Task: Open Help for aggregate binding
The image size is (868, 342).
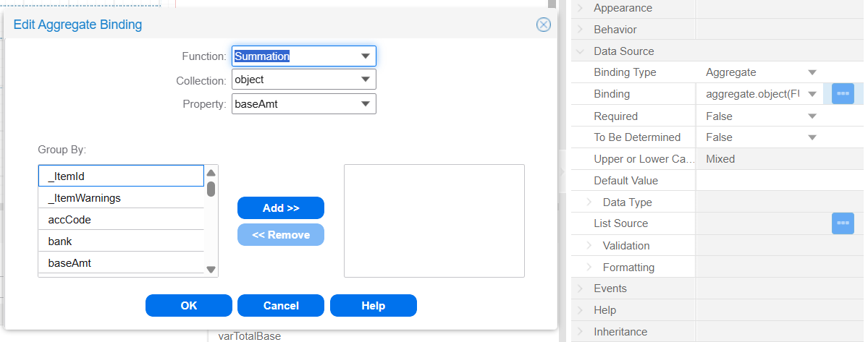Action: 373,306
